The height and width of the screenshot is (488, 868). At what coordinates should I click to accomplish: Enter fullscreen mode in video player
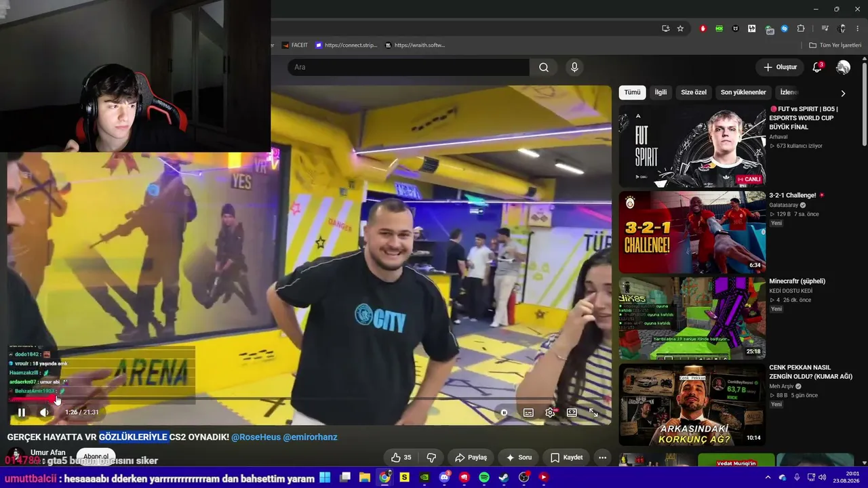(x=593, y=412)
